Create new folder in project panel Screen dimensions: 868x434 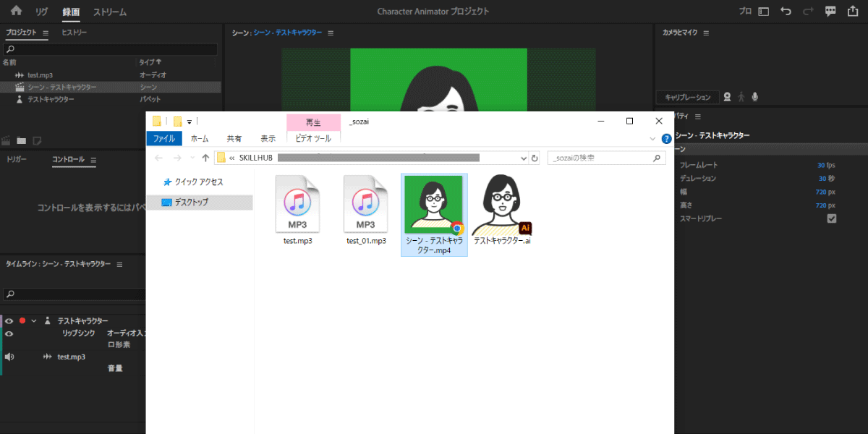tap(22, 140)
